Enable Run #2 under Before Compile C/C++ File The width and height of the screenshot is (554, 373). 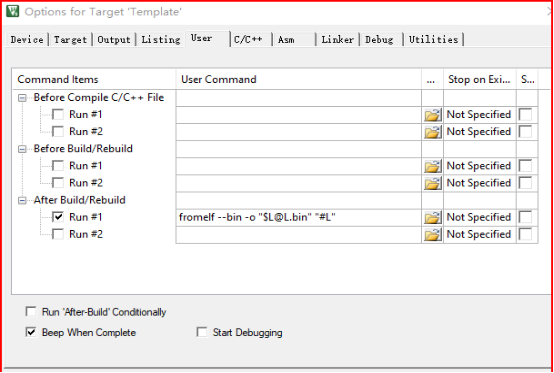(58, 131)
